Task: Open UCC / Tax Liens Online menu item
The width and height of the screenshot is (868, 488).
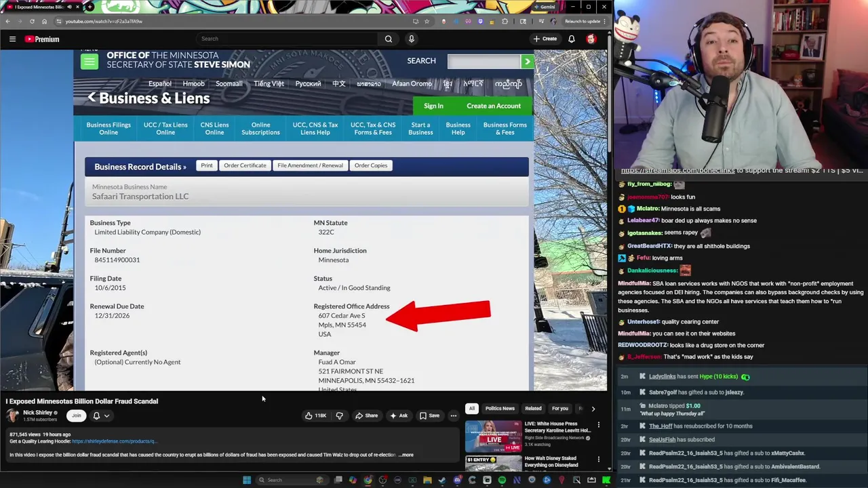Action: [165, 128]
